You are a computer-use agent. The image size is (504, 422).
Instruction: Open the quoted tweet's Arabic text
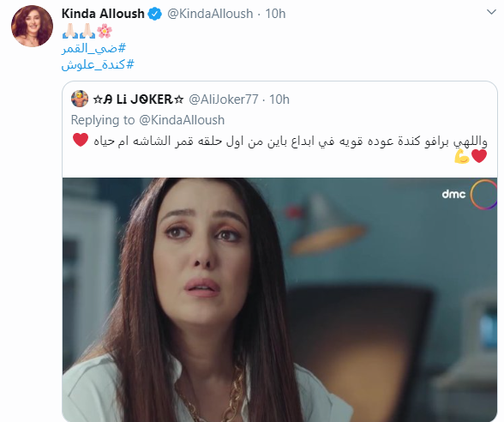click(x=279, y=148)
